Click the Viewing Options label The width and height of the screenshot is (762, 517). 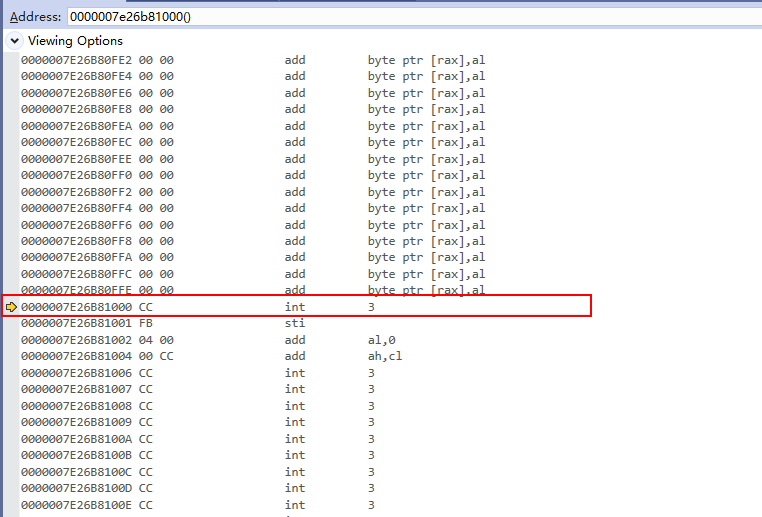pyautogui.click(x=75, y=41)
